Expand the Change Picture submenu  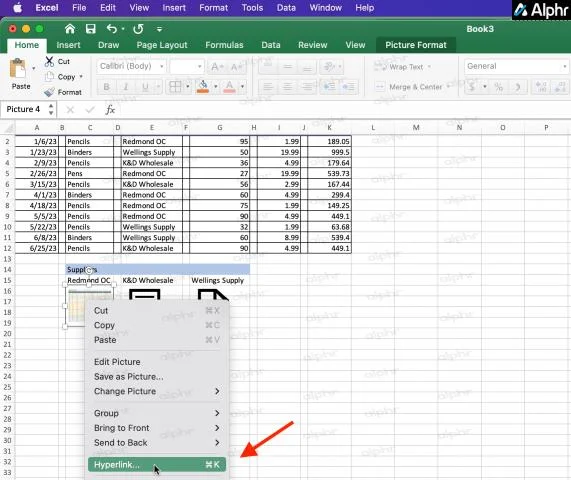pyautogui.click(x=157, y=392)
